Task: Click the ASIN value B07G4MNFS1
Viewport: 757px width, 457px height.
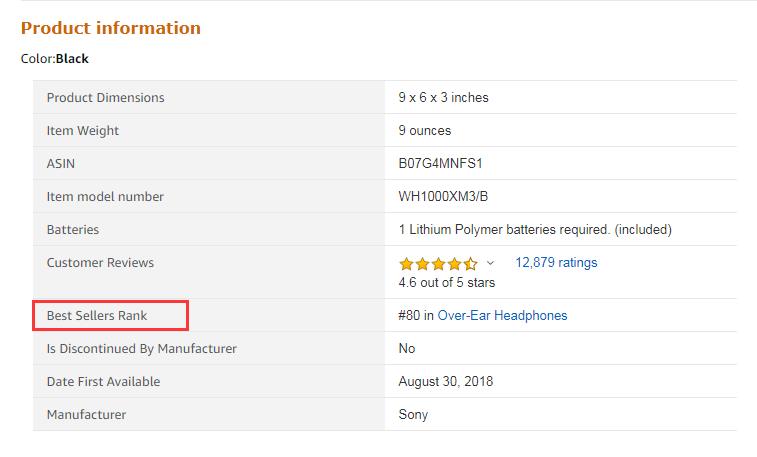Action: point(441,163)
